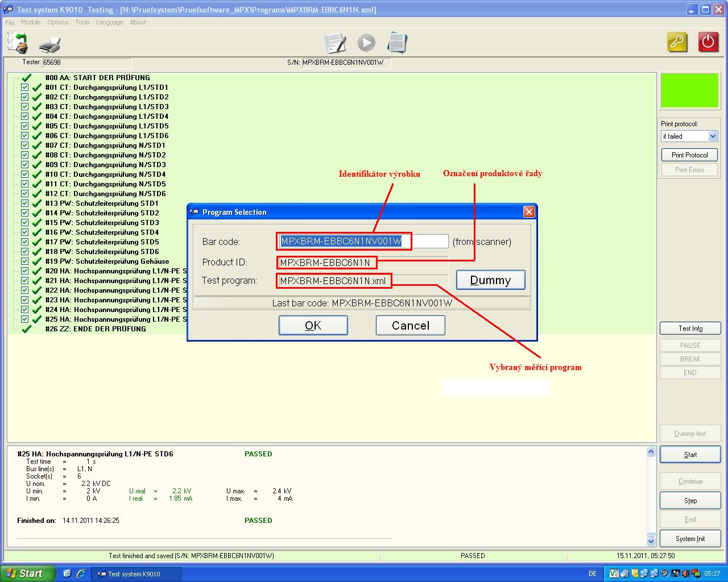
Task: Toggle checkbox for #06 CT Durchgangsprüfung L1/STD6
Action: tap(24, 136)
